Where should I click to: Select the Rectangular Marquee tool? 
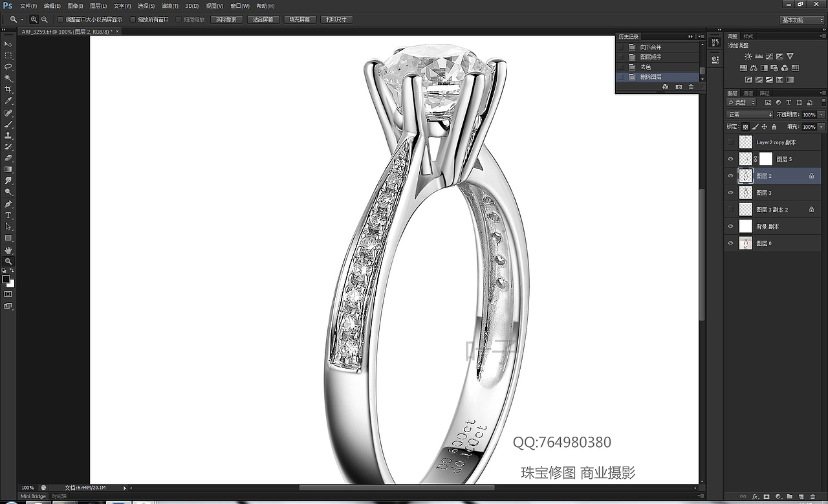pos(8,56)
